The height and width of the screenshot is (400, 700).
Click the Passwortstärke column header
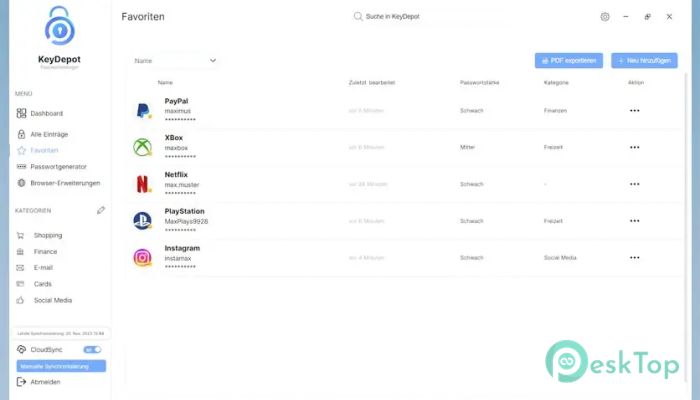(479, 83)
